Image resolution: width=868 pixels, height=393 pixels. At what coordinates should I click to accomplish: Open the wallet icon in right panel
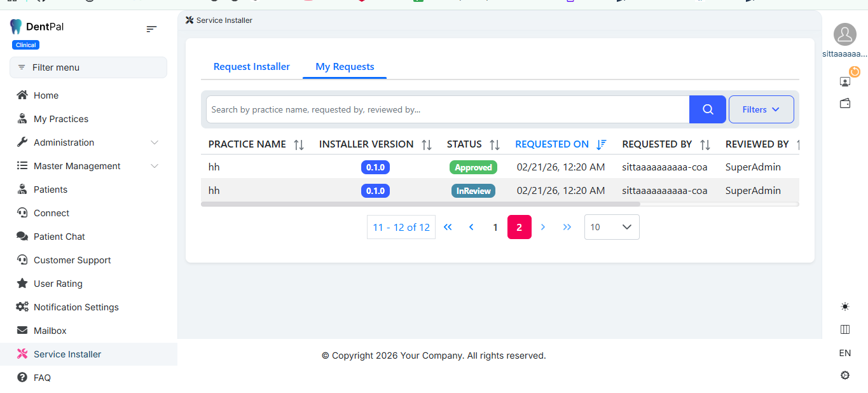coord(844,103)
